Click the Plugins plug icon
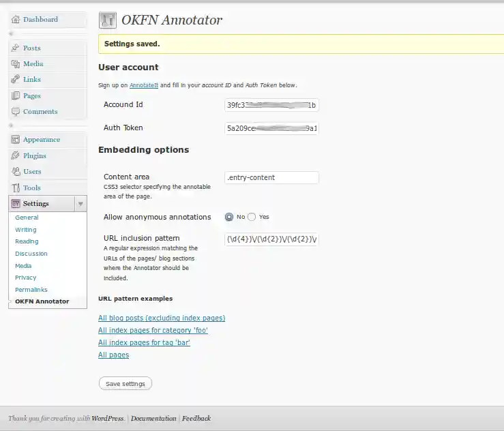 point(16,155)
